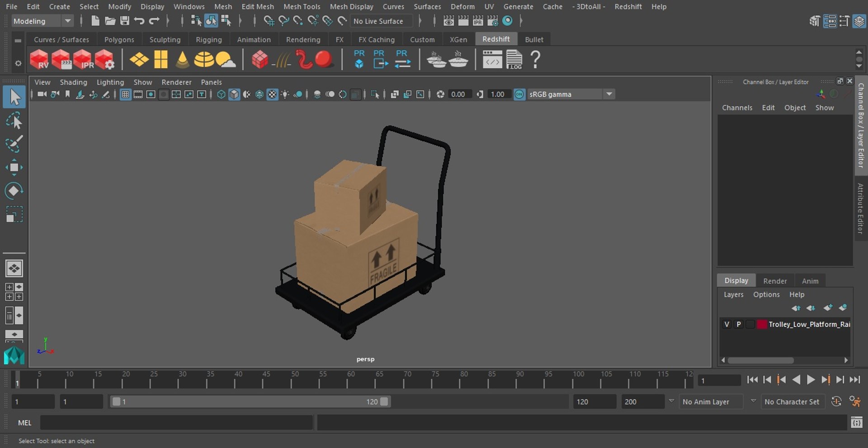Create Redshift dome light icon
This screenshot has width=868, height=448.
pyautogui.click(x=204, y=60)
